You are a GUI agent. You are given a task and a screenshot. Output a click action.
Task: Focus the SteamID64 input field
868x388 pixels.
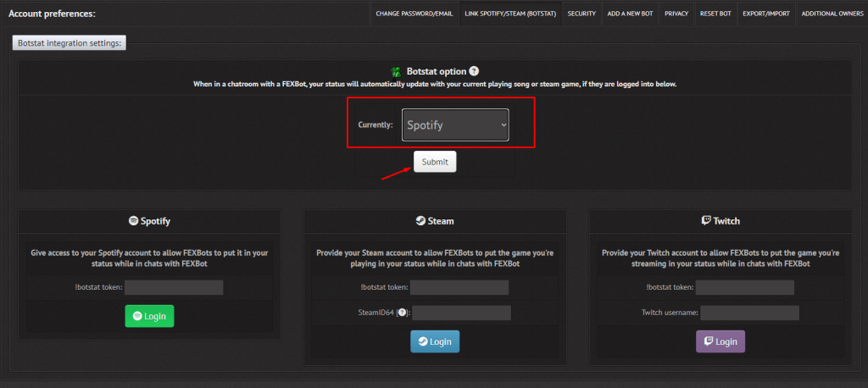[x=461, y=313]
